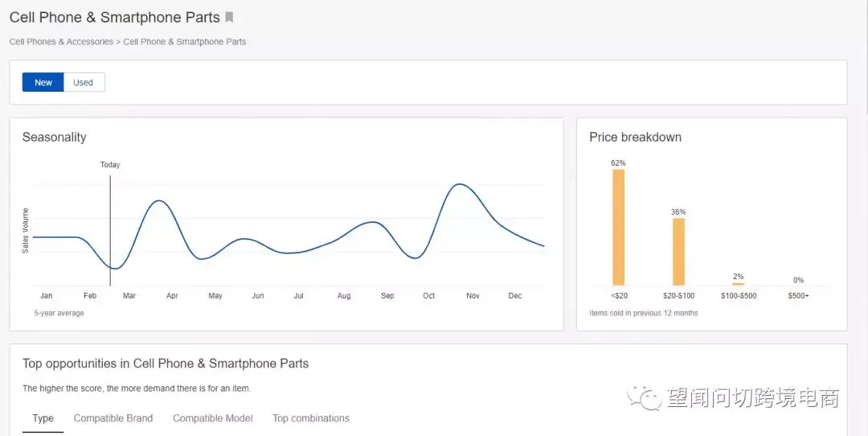Switch to the Used condition
868x436 pixels.
84,82
